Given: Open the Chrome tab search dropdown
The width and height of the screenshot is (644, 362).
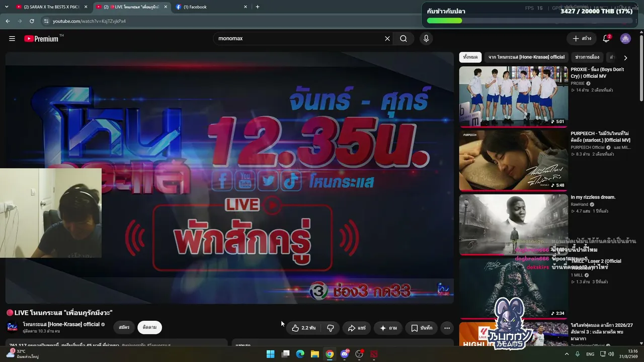Looking at the screenshot, I should pos(6,7).
